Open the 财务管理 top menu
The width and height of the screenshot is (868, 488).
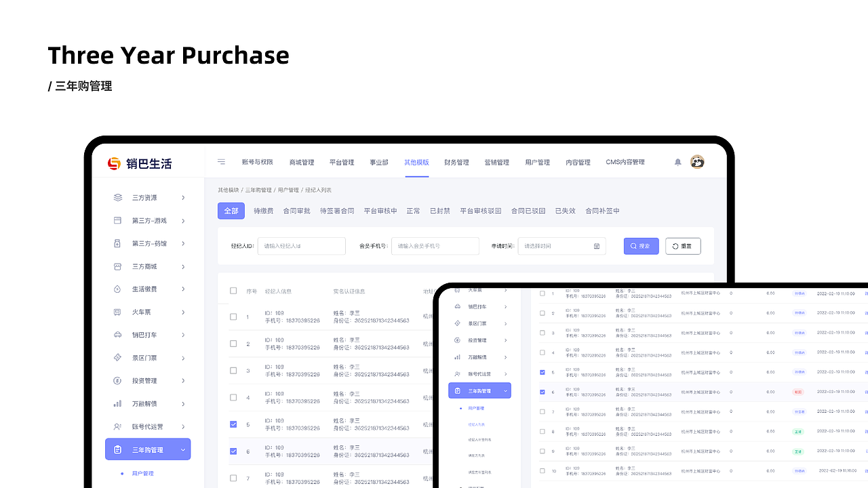pos(456,163)
